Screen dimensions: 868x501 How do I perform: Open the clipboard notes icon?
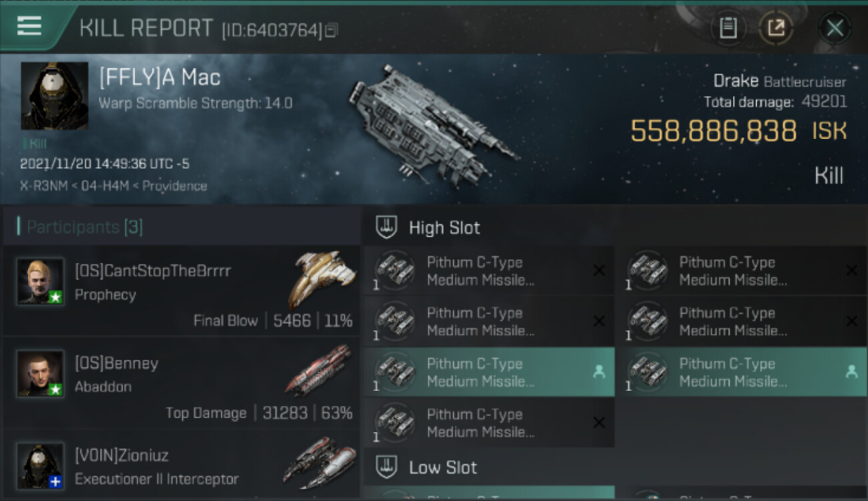(x=728, y=28)
